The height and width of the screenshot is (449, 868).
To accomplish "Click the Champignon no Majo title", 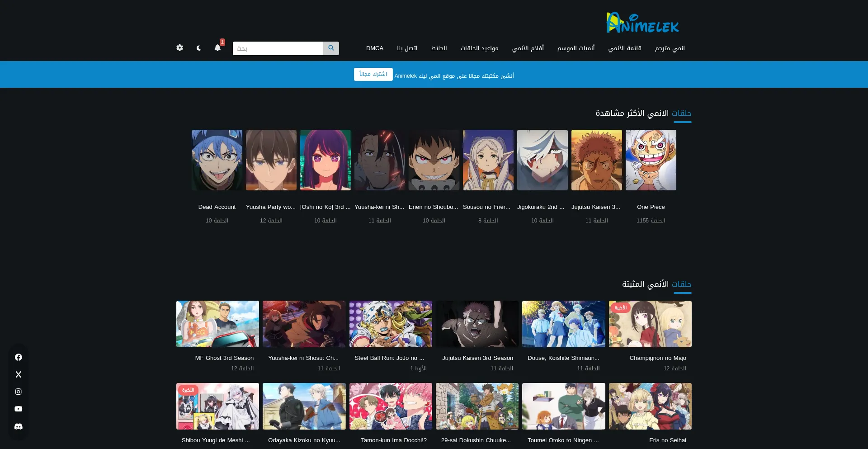I will coord(658,358).
